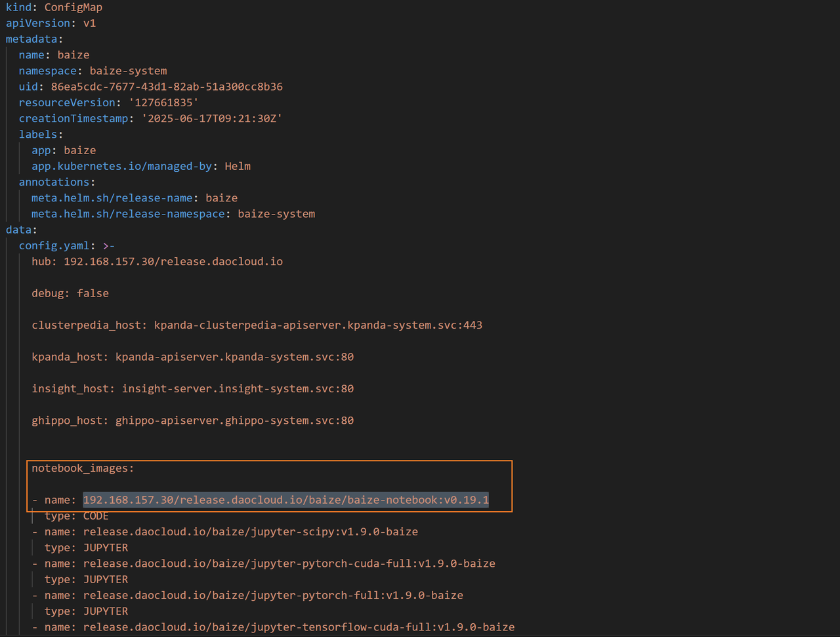The height and width of the screenshot is (637, 840).
Task: Click the jupyter-scipy:v1.9.0-baize image name
Action: coord(250,531)
